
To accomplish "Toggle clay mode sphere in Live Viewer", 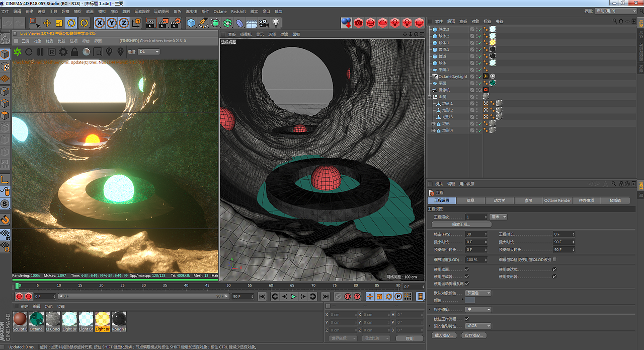I will (x=86, y=52).
